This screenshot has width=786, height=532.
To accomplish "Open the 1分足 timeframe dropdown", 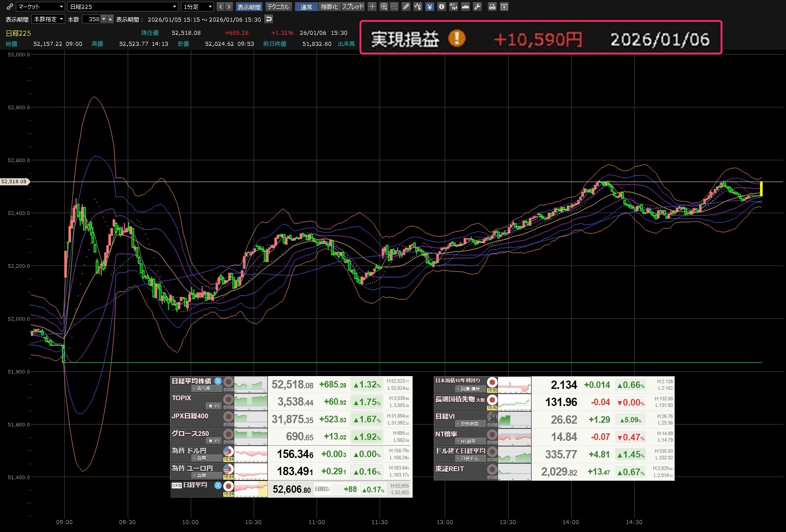I will point(197,7).
